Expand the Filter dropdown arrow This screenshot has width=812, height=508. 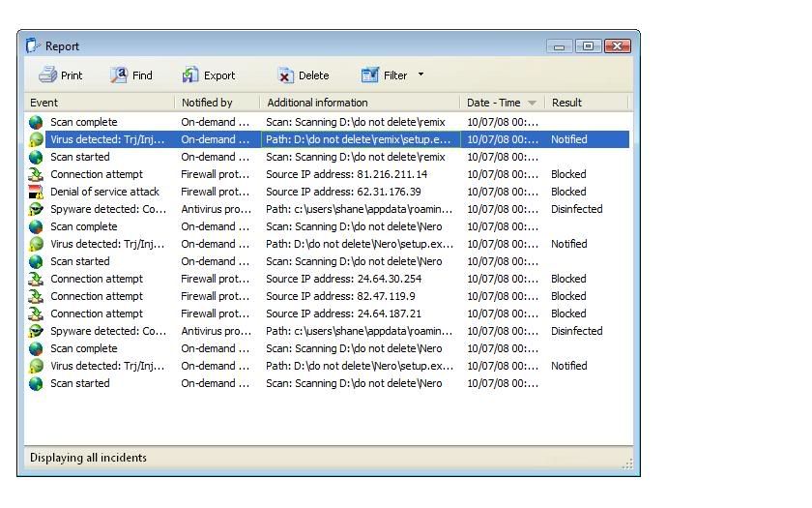click(420, 75)
